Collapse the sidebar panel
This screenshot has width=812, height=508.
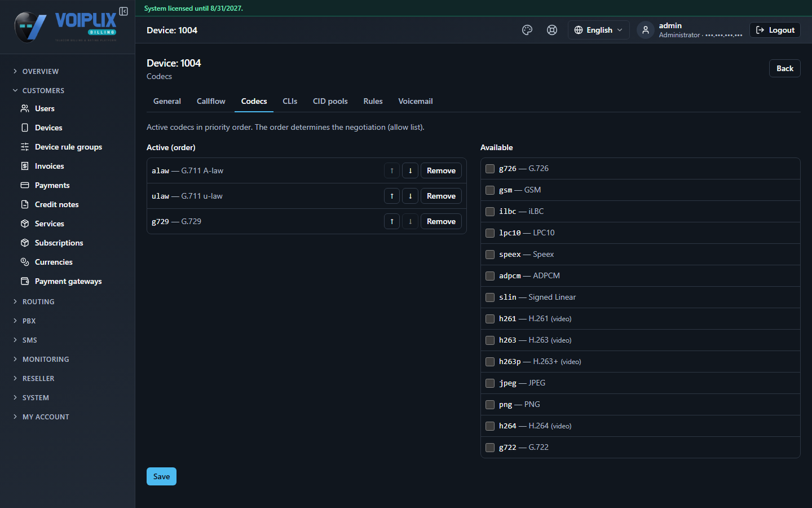pyautogui.click(x=123, y=11)
